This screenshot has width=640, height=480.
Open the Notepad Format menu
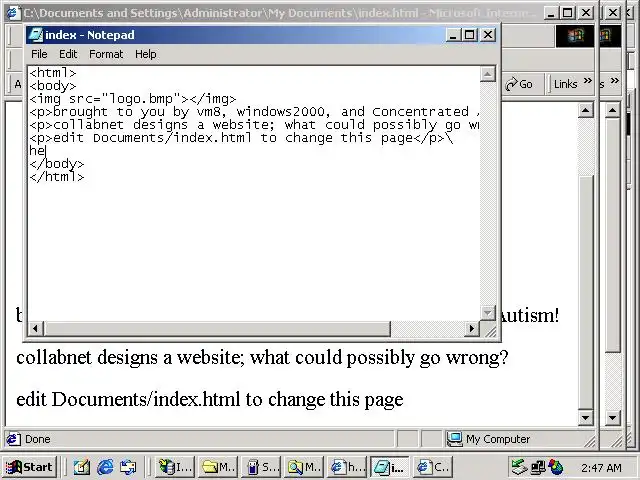pyautogui.click(x=106, y=54)
